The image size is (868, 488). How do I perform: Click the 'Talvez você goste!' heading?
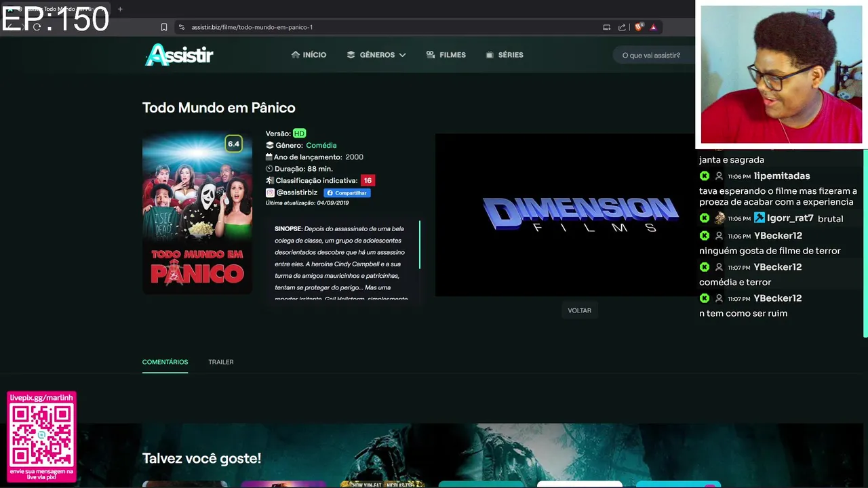click(201, 458)
